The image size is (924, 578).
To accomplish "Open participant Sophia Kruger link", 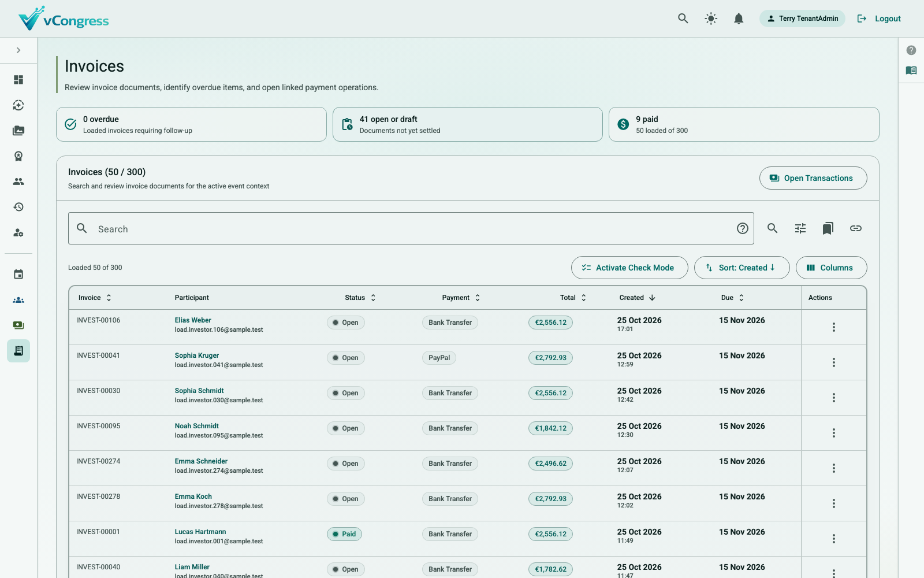I will pyautogui.click(x=197, y=355).
